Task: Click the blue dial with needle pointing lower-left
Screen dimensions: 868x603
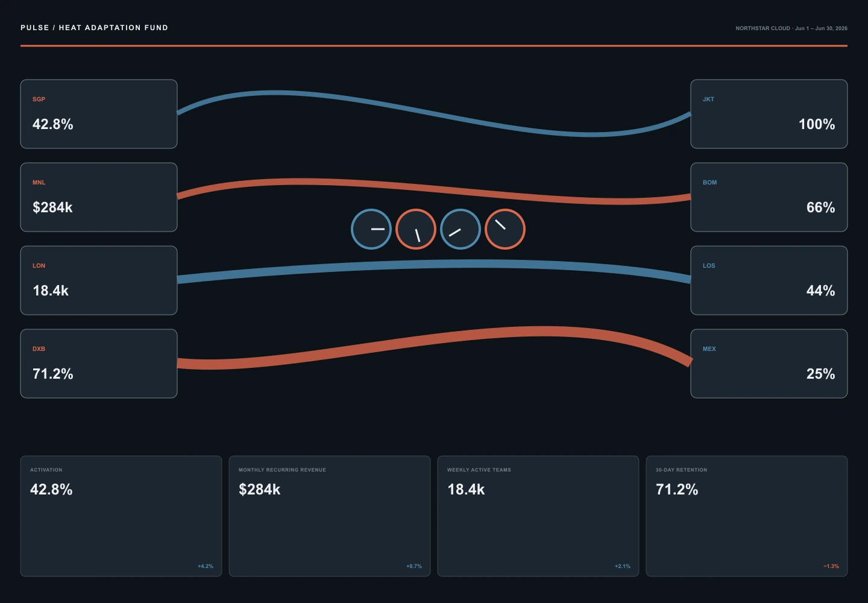Action: (x=461, y=229)
